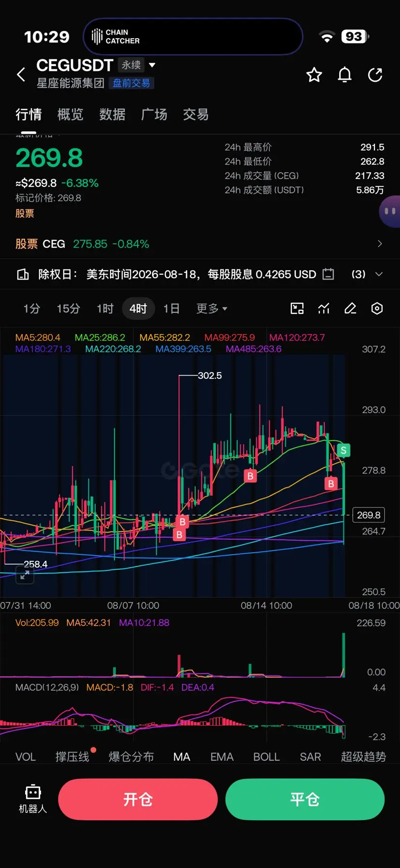
Task: Tap the back arrow beside CEGUSDT
Action: [21, 74]
